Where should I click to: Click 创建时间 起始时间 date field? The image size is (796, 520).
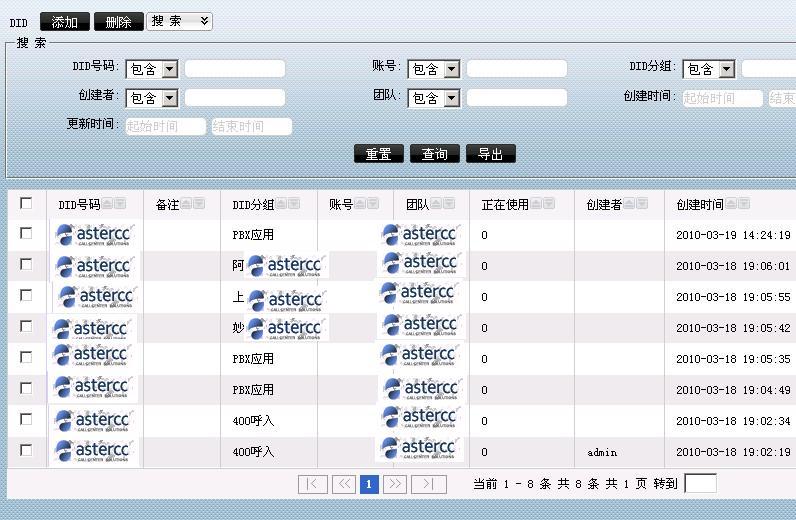pyautogui.click(x=722, y=98)
